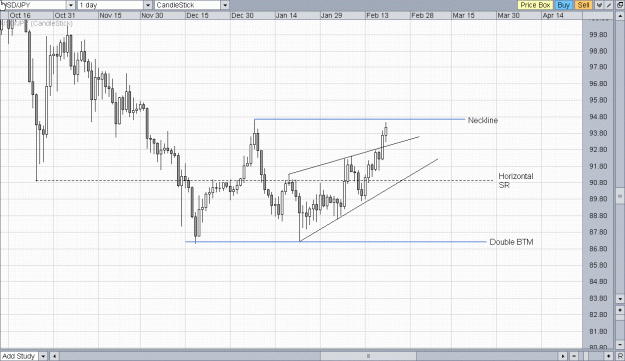Click the 90.80 price axis label
625x361 pixels.
point(598,183)
